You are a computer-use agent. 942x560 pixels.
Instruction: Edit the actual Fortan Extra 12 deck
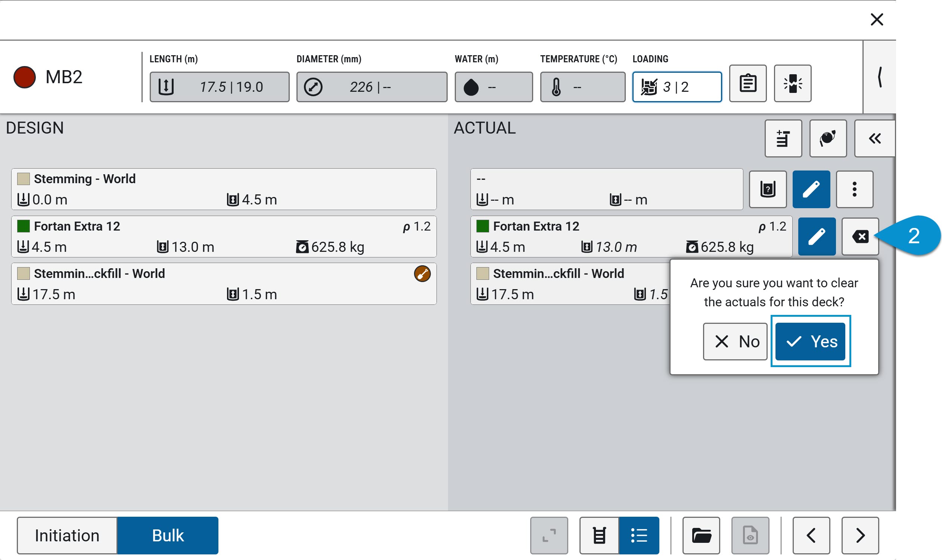click(x=817, y=237)
